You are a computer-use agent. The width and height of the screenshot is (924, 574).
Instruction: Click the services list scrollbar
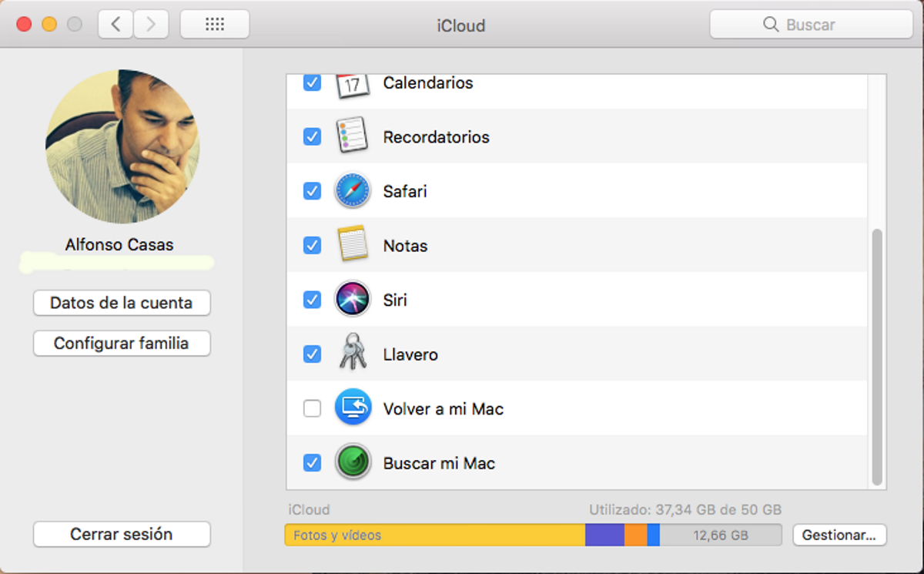(877, 357)
